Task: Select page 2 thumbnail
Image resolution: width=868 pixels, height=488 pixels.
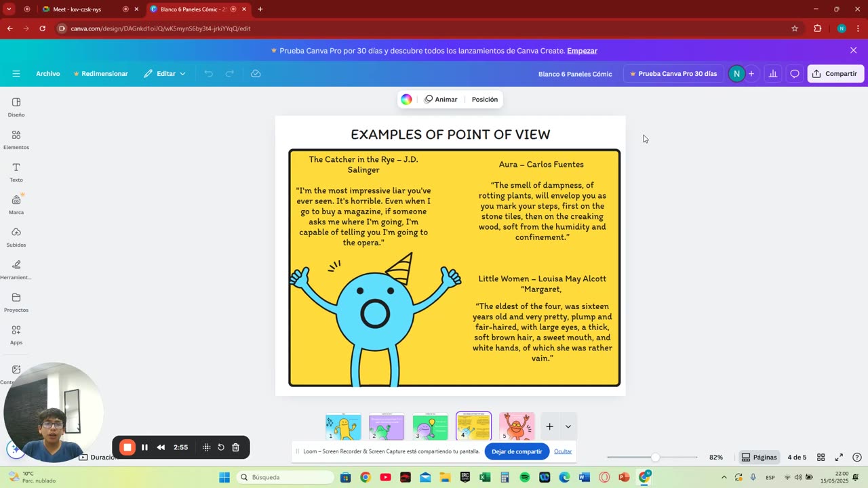Action: click(x=387, y=426)
